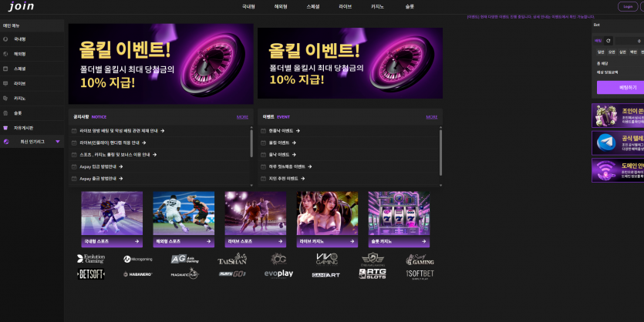
Task: Open 카지노 in the top navigation
Action: click(x=377, y=7)
